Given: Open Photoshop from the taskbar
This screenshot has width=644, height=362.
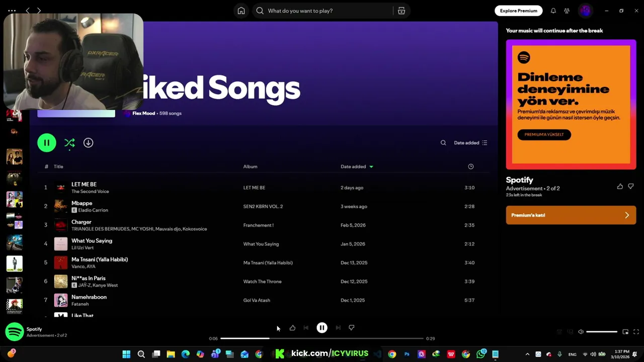Looking at the screenshot, I should point(407,354).
